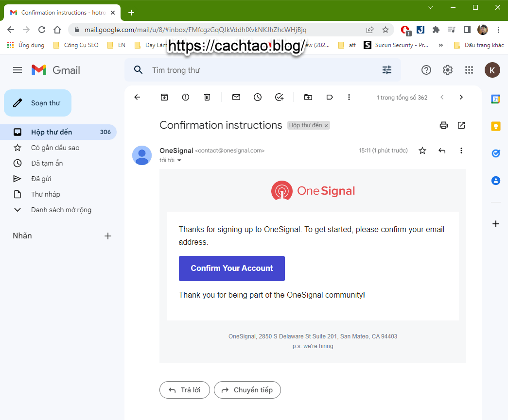The height and width of the screenshot is (420, 508).
Task: Open Chrome three-dot menu
Action: [x=498, y=30]
